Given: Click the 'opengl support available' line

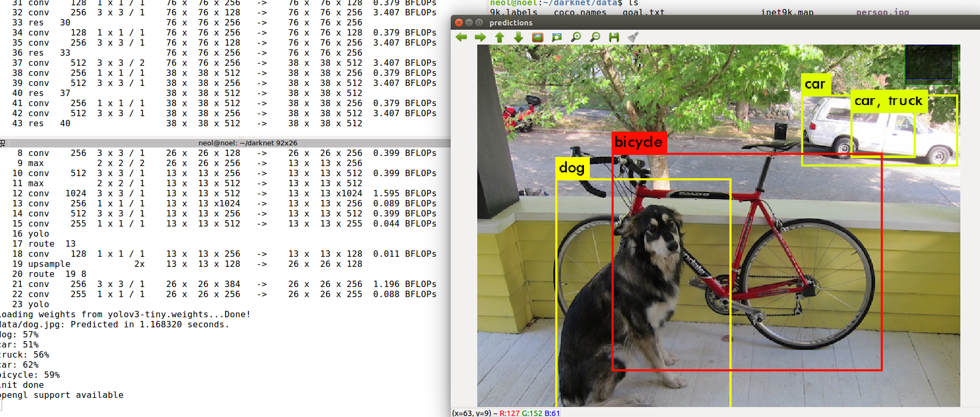Looking at the screenshot, I should coord(62,395).
